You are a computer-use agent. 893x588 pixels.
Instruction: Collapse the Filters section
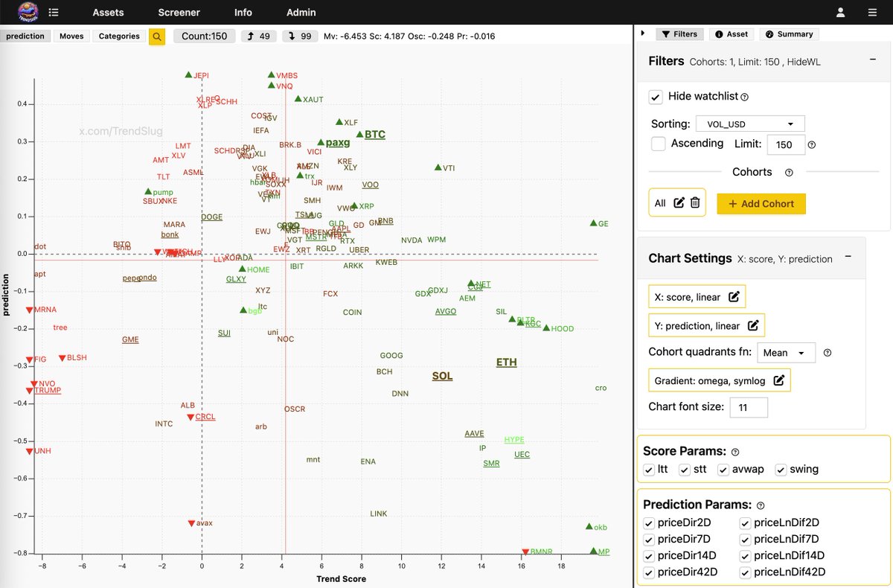click(873, 59)
